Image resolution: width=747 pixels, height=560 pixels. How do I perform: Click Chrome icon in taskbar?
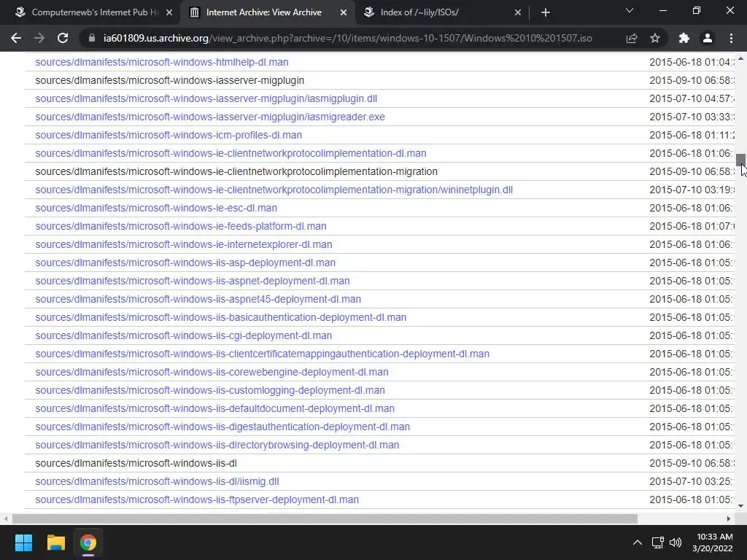88,542
